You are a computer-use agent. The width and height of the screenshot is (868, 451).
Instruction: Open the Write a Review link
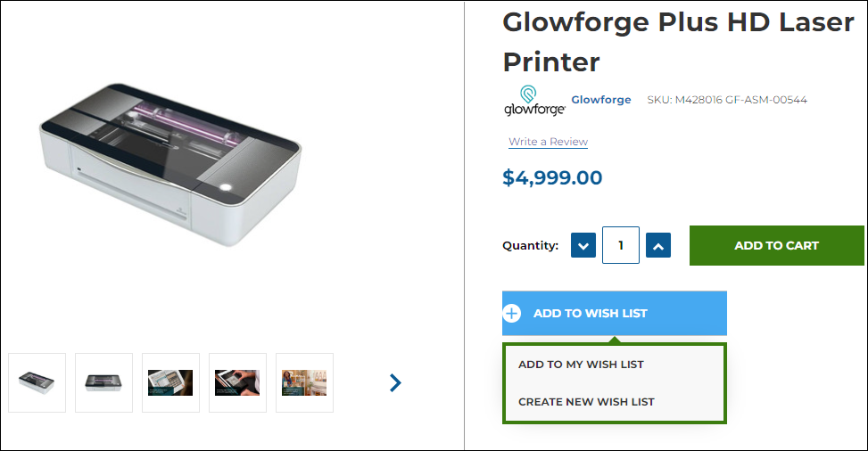pyautogui.click(x=548, y=142)
